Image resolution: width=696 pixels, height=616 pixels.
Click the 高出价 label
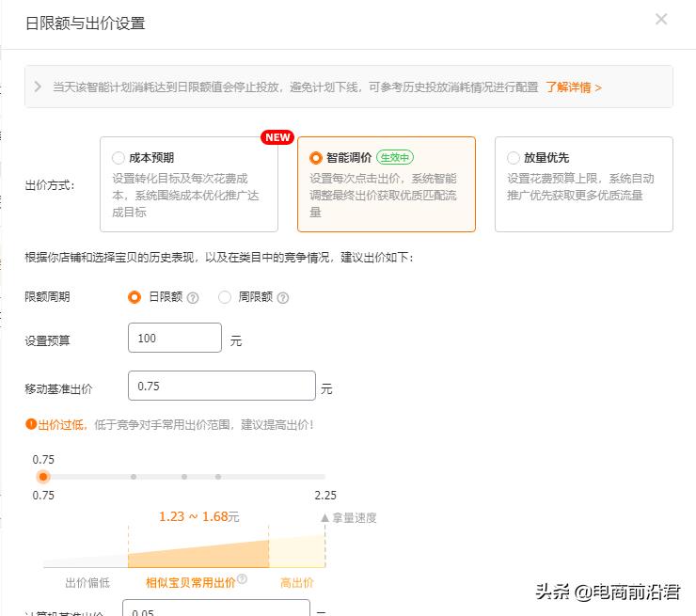[297, 582]
